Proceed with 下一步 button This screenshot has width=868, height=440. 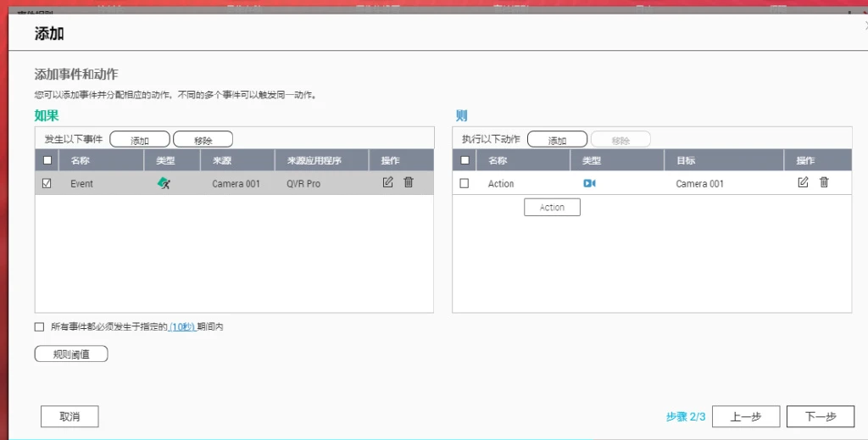(821, 417)
